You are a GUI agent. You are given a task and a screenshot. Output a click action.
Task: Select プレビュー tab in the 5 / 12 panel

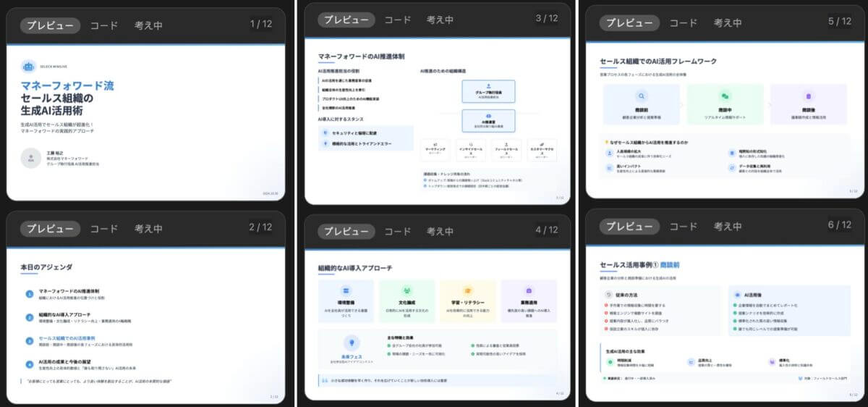click(629, 22)
